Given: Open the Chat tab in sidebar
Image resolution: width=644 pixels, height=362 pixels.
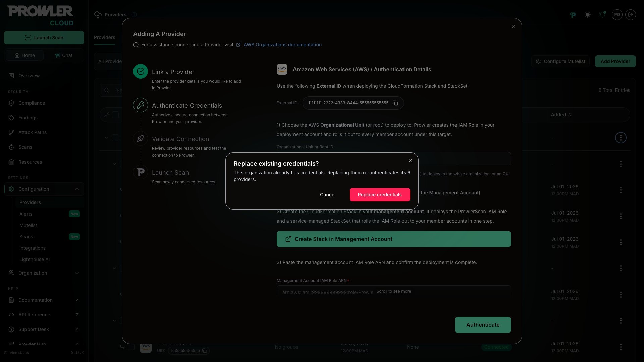Looking at the screenshot, I should pyautogui.click(x=63, y=55).
